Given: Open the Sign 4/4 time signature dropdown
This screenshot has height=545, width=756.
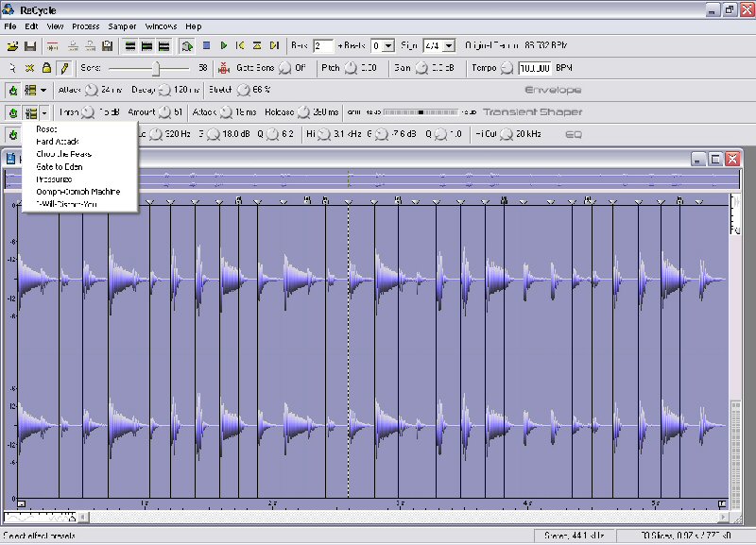Looking at the screenshot, I should (x=447, y=45).
